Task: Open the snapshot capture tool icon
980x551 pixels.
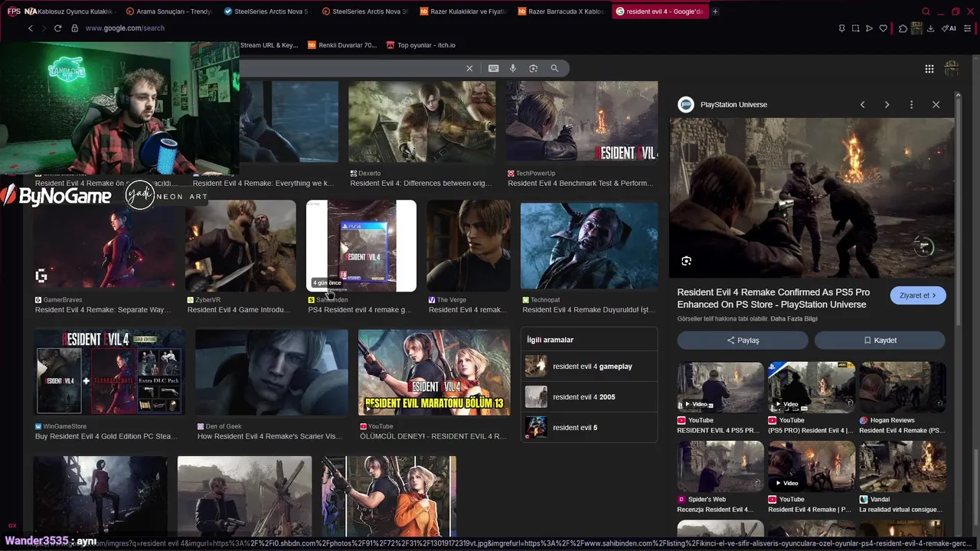Action: (855, 28)
